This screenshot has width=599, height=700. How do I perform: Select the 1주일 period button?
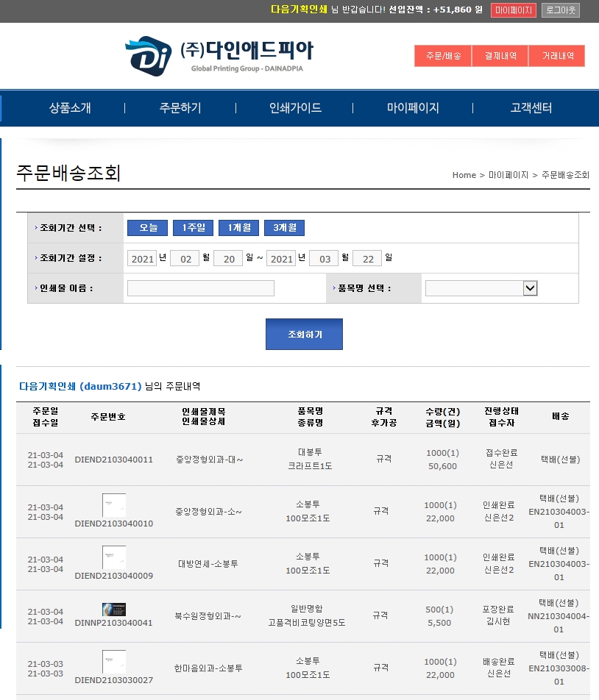(194, 228)
